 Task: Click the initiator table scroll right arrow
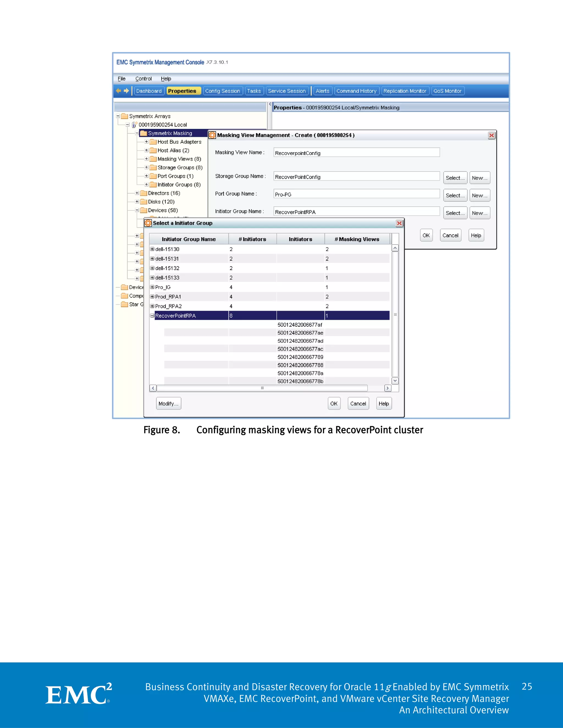pos(388,388)
